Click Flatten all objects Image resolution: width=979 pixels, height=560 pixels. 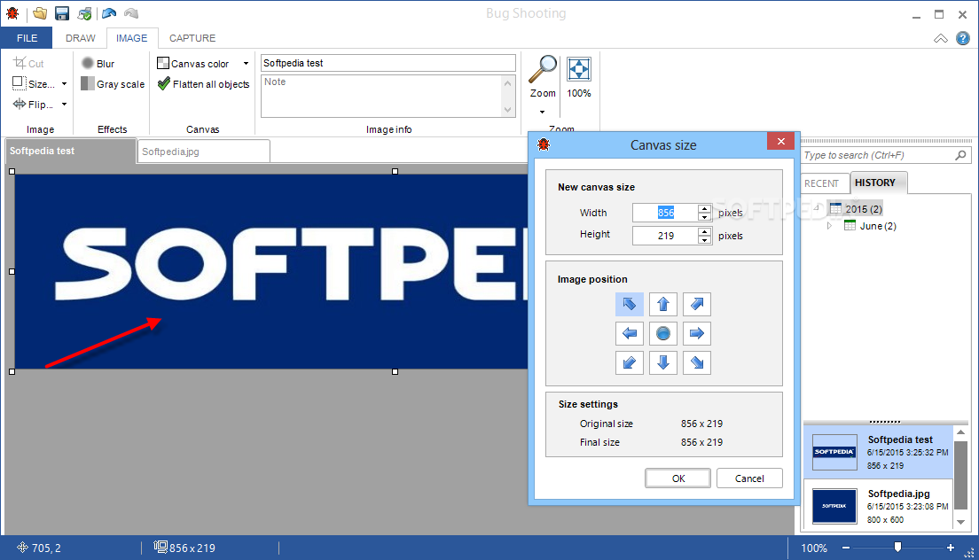tap(204, 84)
